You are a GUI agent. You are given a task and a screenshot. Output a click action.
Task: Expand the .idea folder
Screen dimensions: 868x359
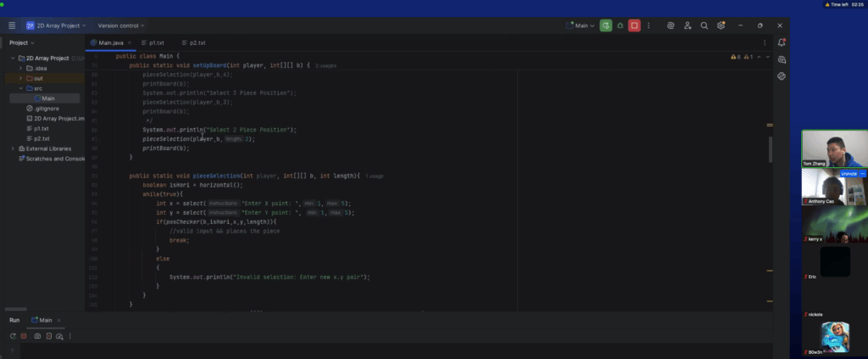[x=20, y=68]
